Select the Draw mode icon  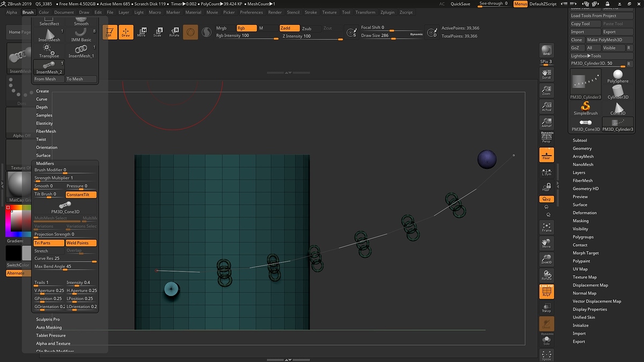[126, 32]
